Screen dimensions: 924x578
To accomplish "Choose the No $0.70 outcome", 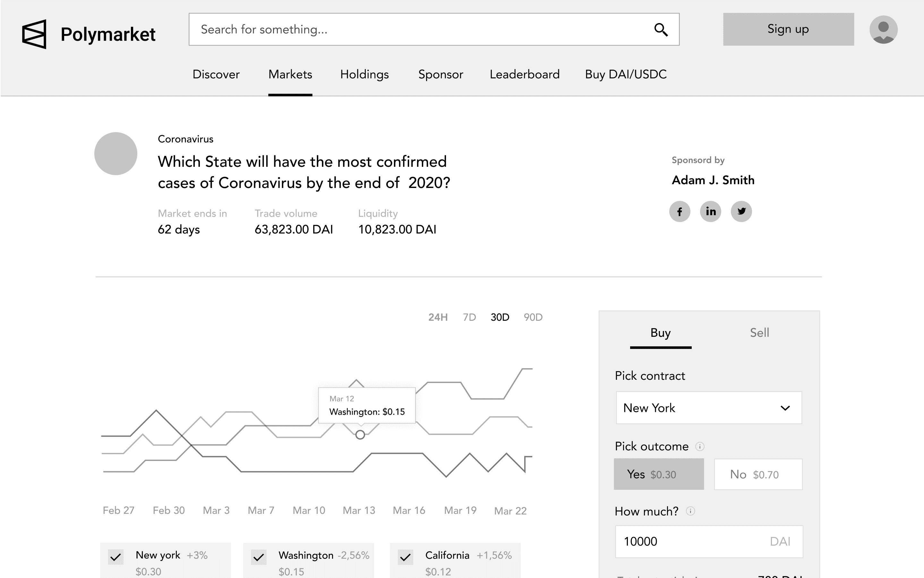I will click(x=758, y=474).
